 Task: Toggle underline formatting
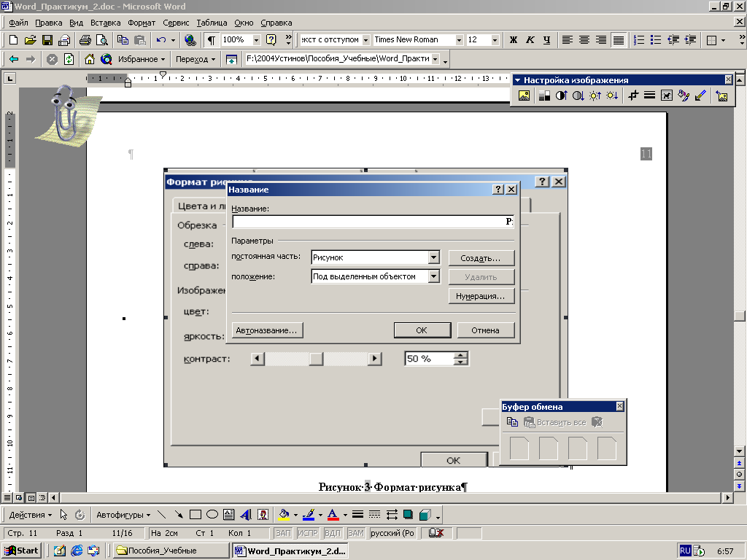(547, 40)
